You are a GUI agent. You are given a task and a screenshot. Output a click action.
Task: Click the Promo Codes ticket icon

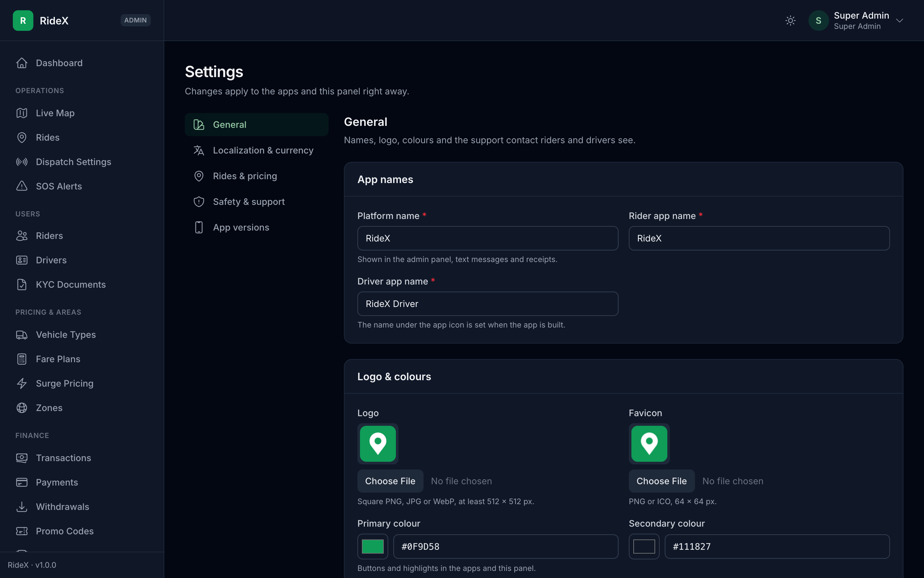22,531
